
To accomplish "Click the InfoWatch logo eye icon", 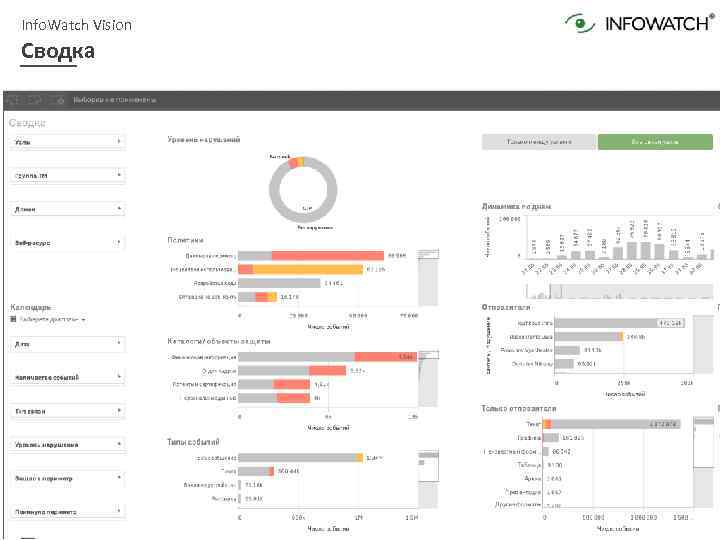I will [579, 22].
